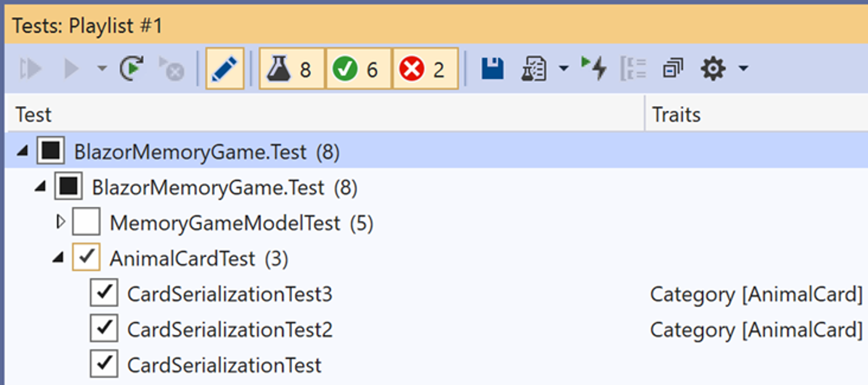The image size is (868, 385).
Task: Click the Collapse All icon
Action: coord(672,68)
